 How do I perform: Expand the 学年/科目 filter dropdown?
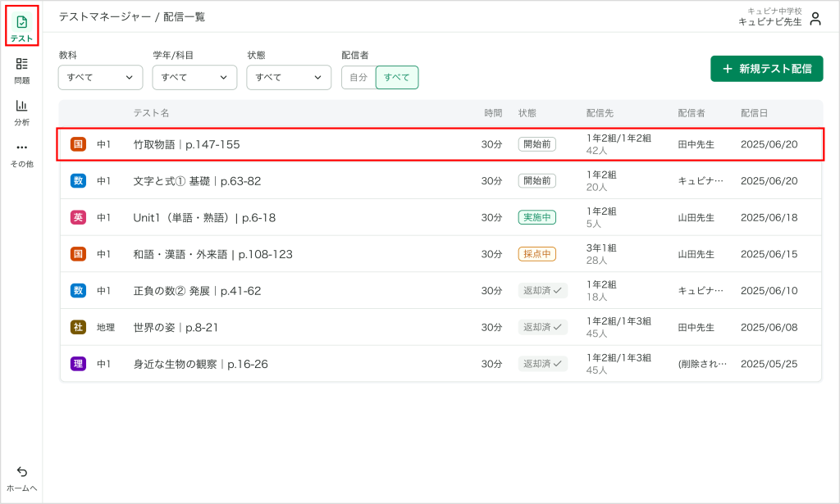[194, 77]
